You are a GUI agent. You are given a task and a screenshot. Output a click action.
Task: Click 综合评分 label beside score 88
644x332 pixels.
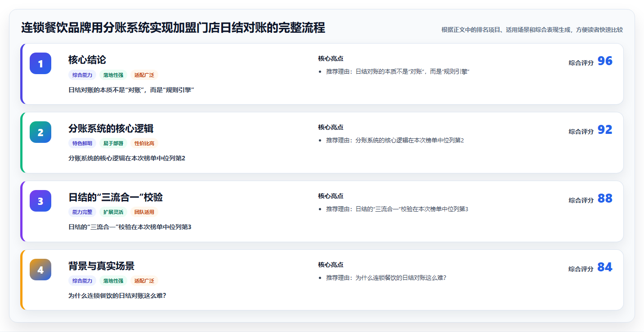tap(581, 200)
